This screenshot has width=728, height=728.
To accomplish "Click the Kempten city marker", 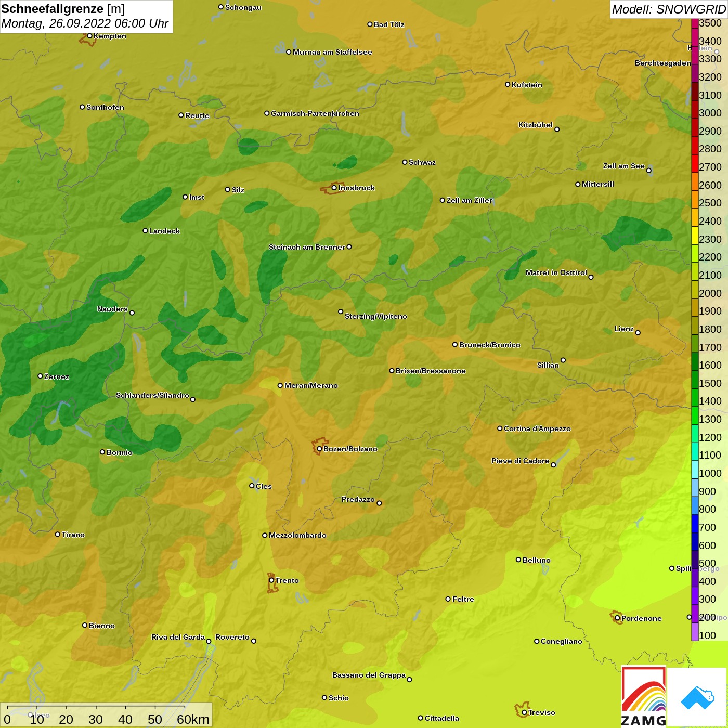I will (x=89, y=36).
